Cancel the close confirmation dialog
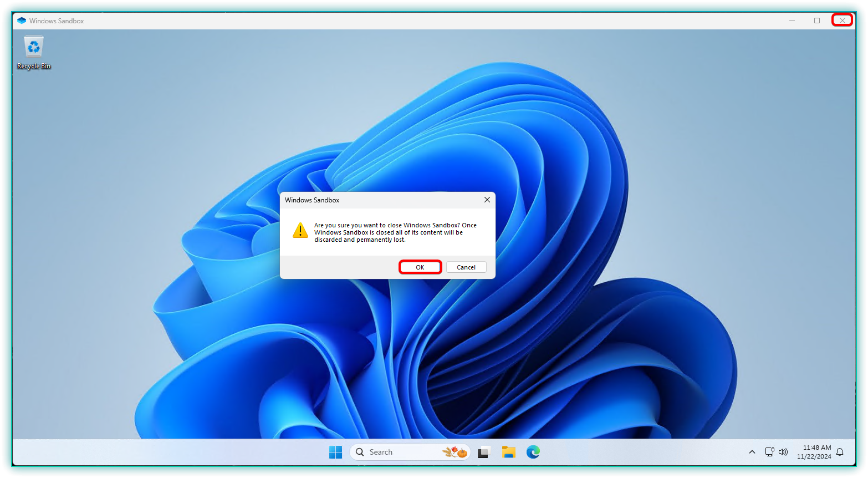The width and height of the screenshot is (868, 478). [x=466, y=267]
